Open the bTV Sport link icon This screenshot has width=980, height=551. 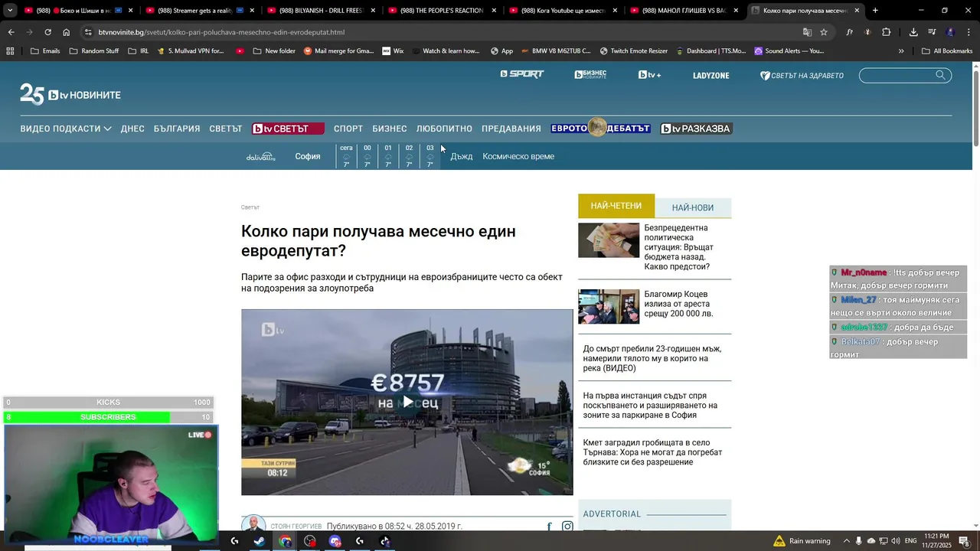(x=522, y=74)
